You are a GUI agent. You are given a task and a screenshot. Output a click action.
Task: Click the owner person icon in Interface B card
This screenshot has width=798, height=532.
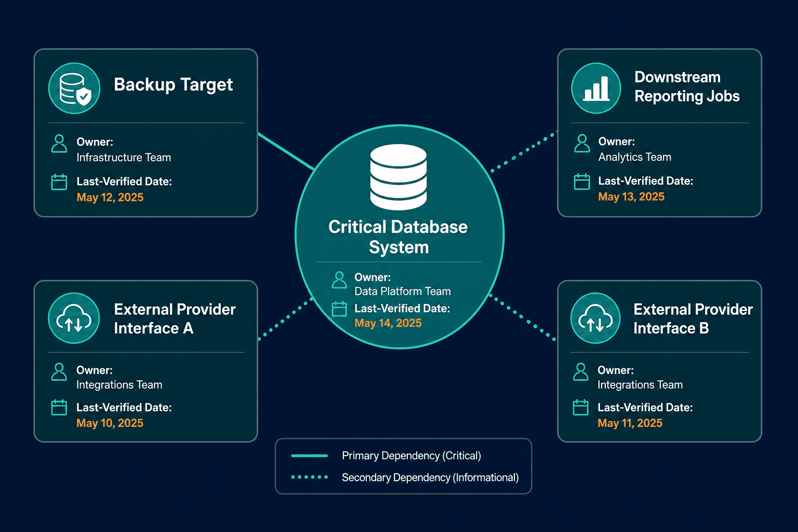pos(580,372)
